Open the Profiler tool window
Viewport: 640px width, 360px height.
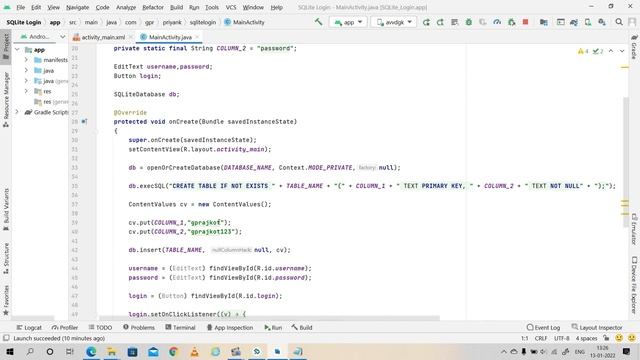65,327
